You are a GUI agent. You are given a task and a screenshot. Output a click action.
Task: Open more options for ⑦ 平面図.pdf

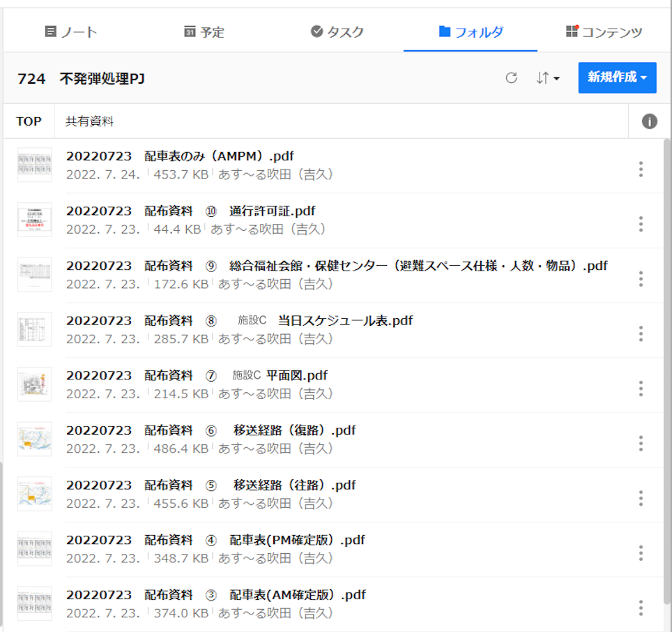[x=641, y=389]
